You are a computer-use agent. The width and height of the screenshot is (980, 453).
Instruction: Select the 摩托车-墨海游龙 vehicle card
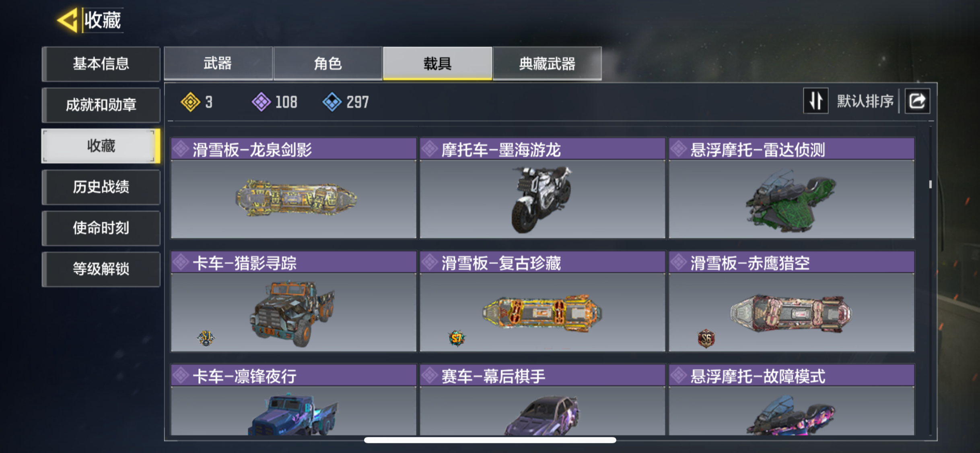[542, 188]
